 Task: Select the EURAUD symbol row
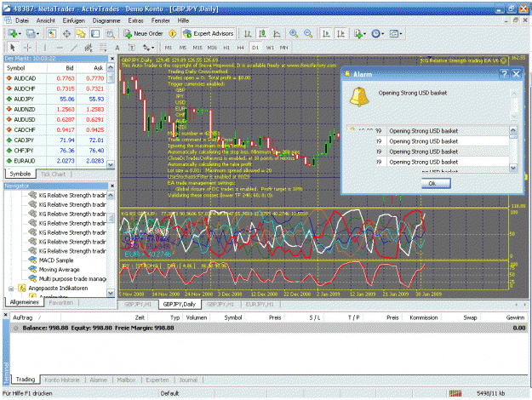click(55, 161)
